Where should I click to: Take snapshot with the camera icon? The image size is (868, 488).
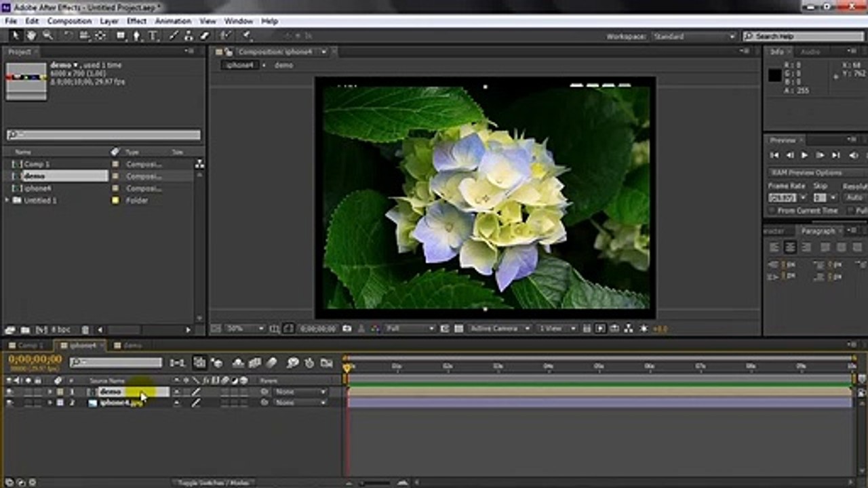tap(347, 329)
